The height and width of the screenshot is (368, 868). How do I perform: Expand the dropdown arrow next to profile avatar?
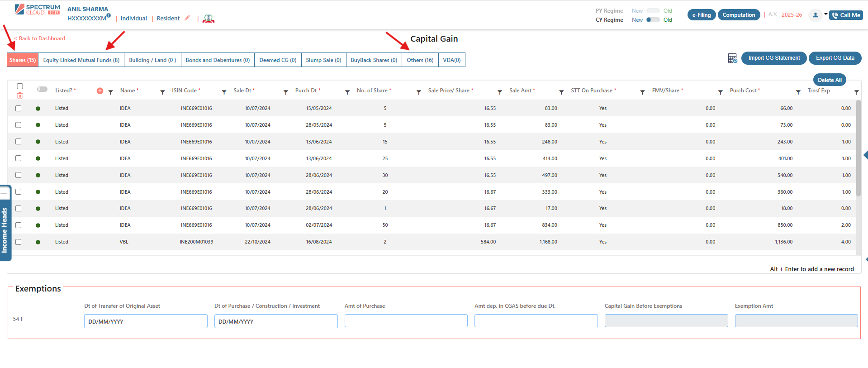(825, 14)
